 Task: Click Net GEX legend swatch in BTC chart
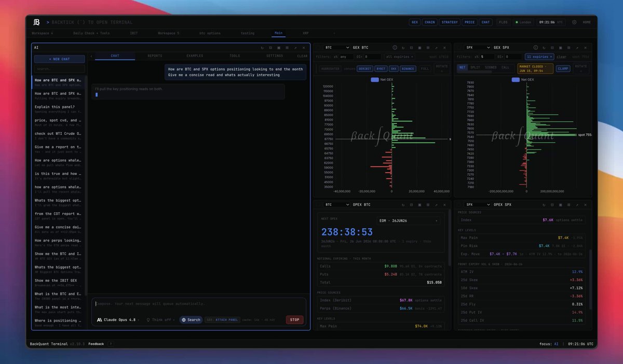(375, 79)
